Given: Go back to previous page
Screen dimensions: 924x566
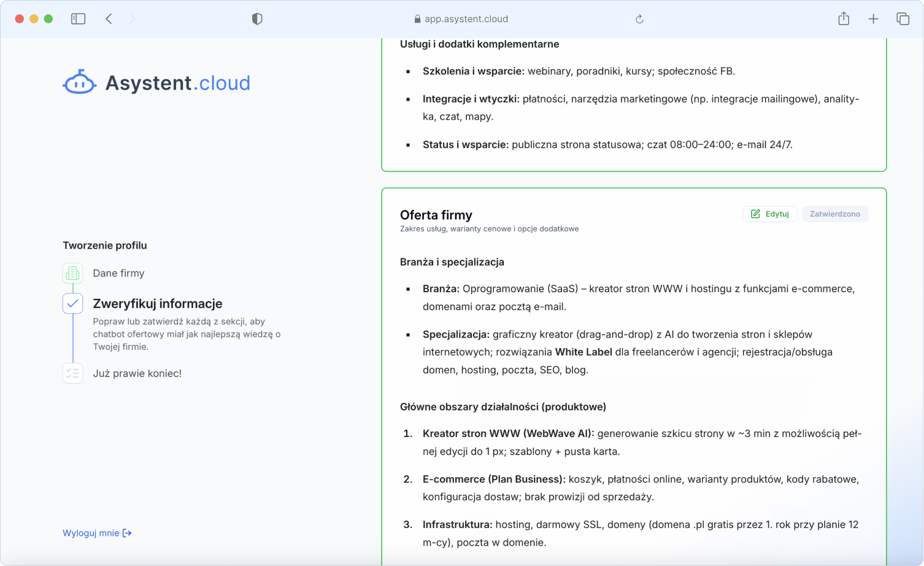Looking at the screenshot, I should point(109,19).
